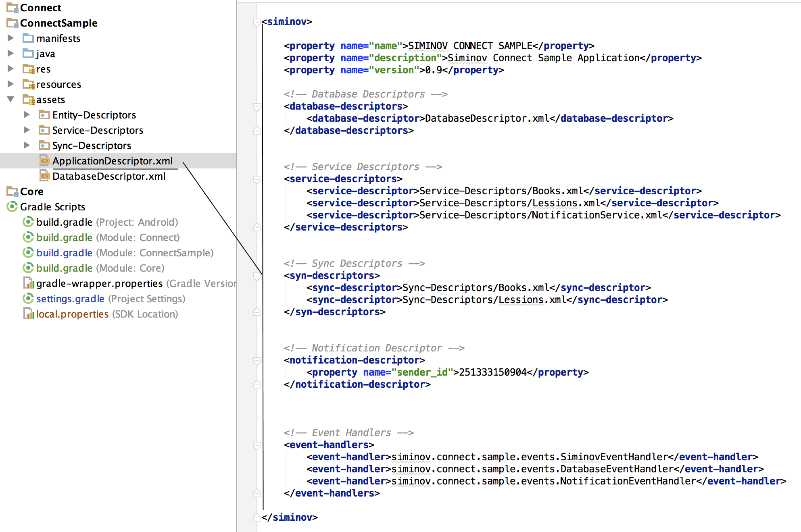The height and width of the screenshot is (532, 801).
Task: Collapse the assets folder
Action: coord(11,100)
